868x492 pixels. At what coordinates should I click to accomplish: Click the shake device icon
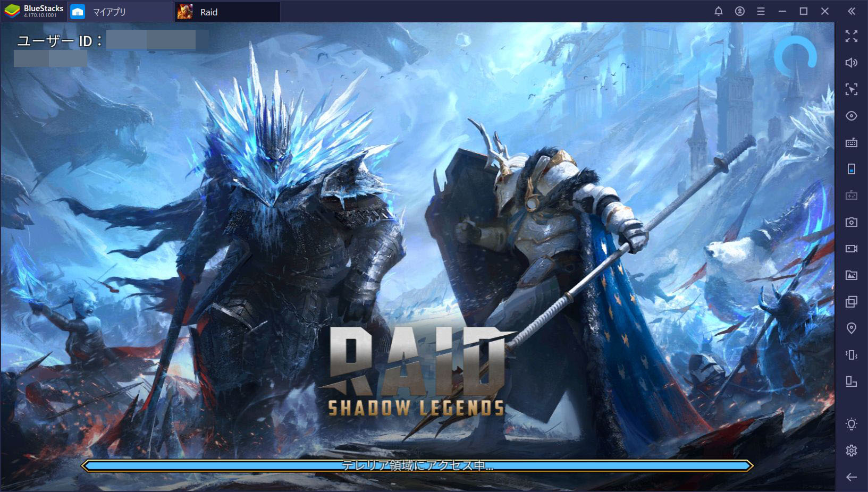[852, 355]
